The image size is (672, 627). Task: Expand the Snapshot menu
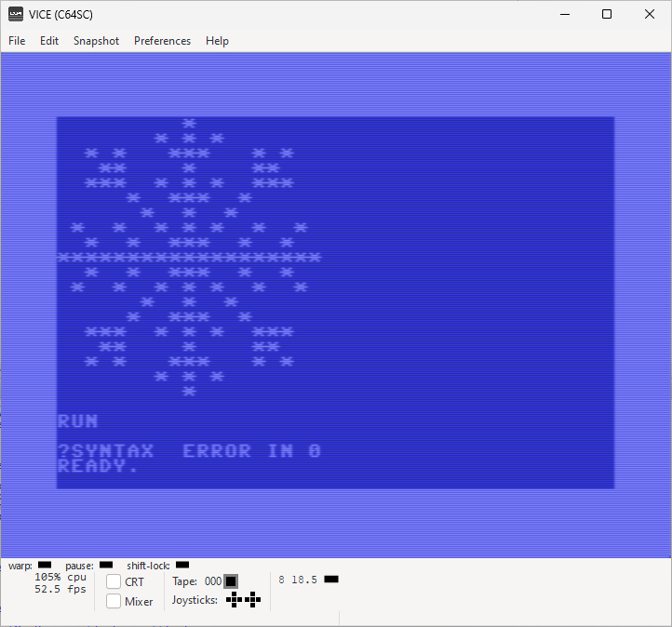[96, 41]
